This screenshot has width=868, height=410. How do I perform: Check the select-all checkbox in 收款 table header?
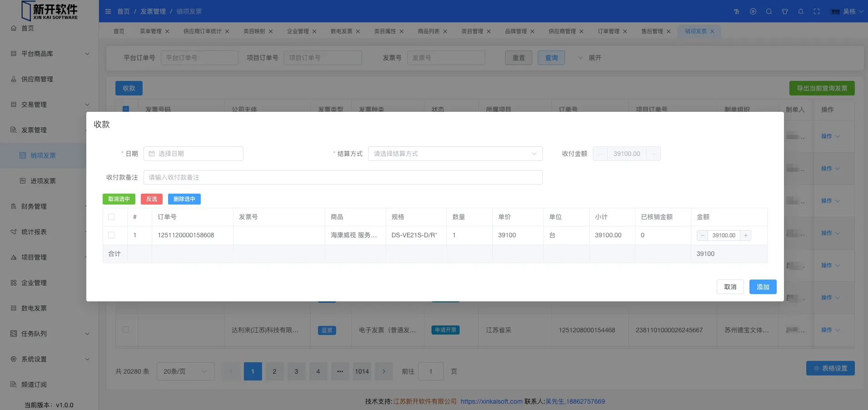pyautogui.click(x=111, y=217)
